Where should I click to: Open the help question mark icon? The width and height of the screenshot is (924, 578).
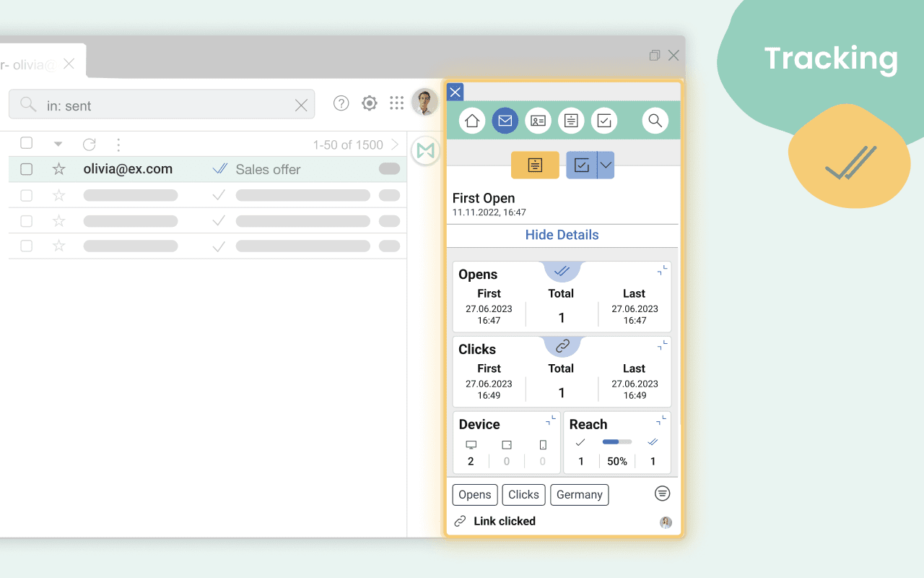click(x=341, y=103)
